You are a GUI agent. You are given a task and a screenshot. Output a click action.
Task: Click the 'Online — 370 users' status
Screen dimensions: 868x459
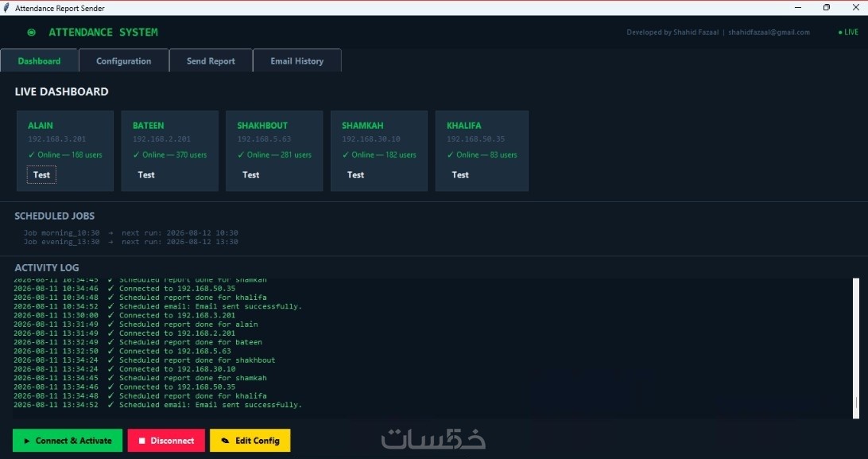point(170,155)
